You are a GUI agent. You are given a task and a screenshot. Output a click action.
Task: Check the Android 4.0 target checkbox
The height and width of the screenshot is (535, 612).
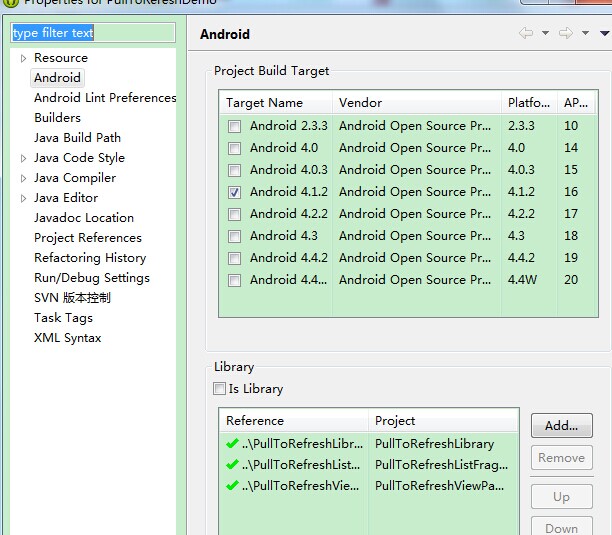click(235, 148)
